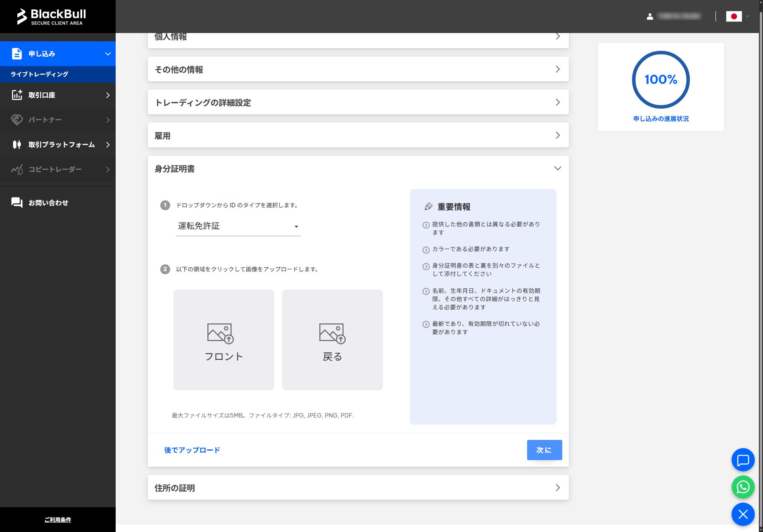763x532 pixels.
Task: Select the 取引口座 chart icon
Action: click(16, 95)
